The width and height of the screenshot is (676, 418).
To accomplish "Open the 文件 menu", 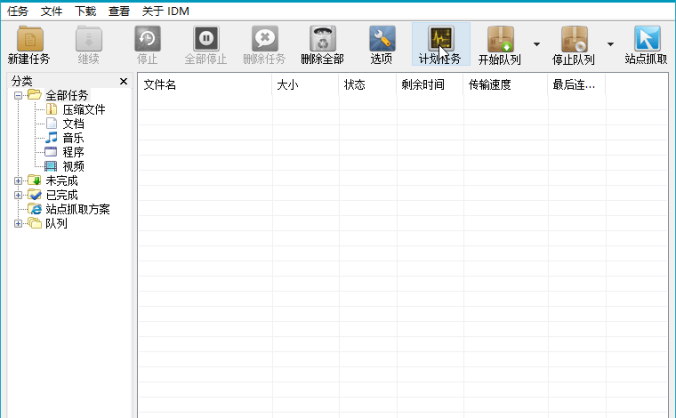I will (51, 11).
